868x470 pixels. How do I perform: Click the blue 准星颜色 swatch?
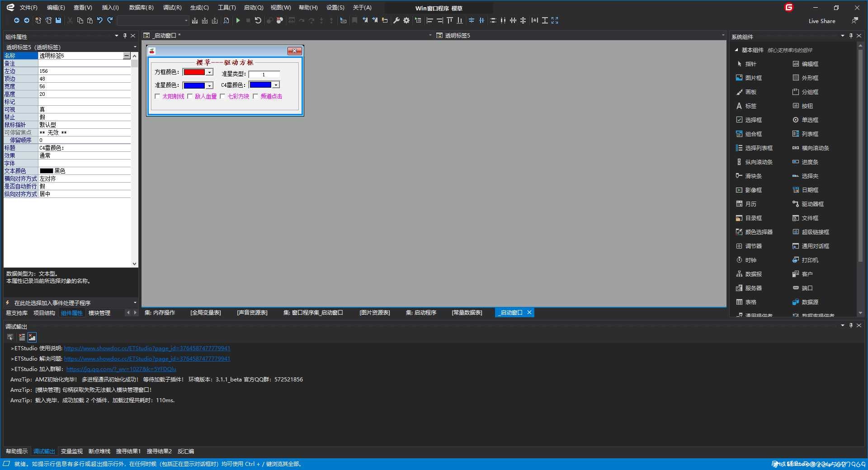click(194, 85)
